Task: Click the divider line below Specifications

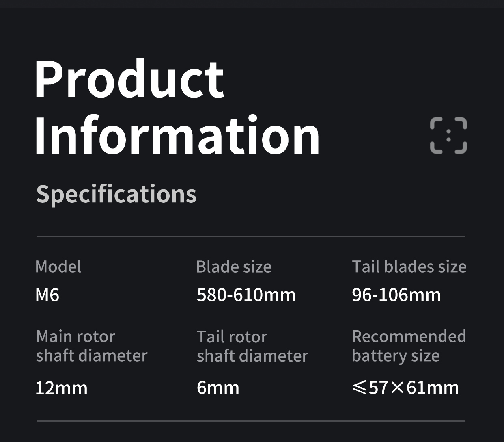Action: coord(251,236)
